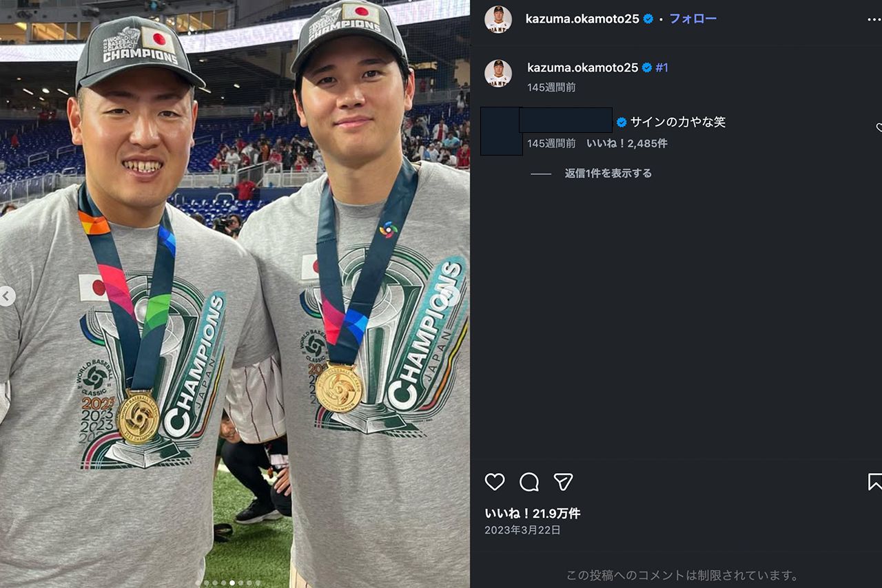Image resolution: width=882 pixels, height=588 pixels.
Task: Click the verified badge beside kazuma.okamoto25 header
Action: (x=647, y=20)
